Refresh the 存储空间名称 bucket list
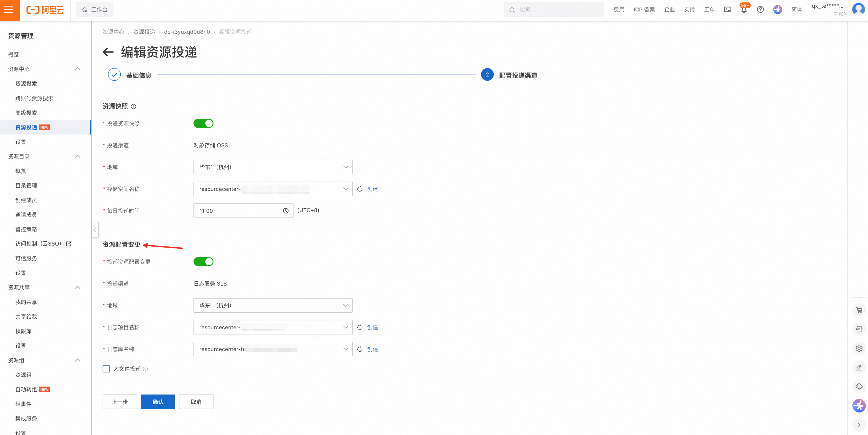This screenshot has width=868, height=435. [x=360, y=189]
